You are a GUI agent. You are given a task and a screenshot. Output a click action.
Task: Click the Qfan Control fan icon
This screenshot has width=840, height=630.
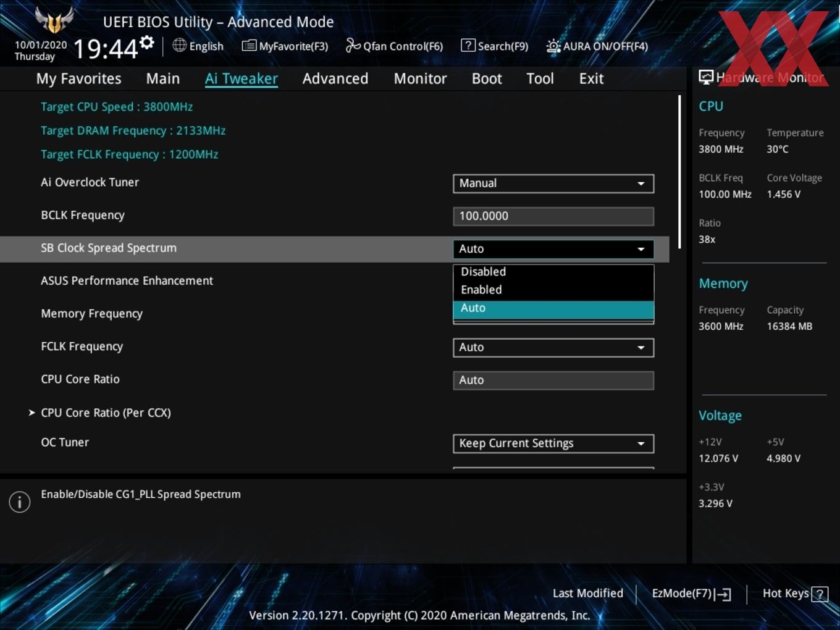point(353,45)
